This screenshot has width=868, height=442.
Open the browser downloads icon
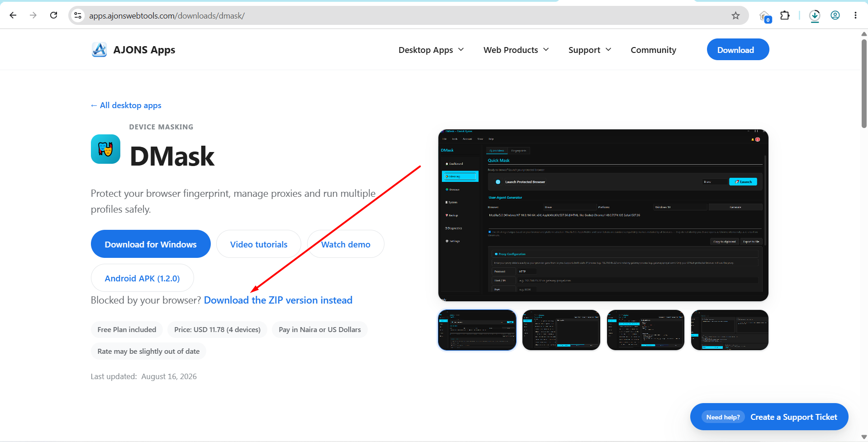[815, 16]
